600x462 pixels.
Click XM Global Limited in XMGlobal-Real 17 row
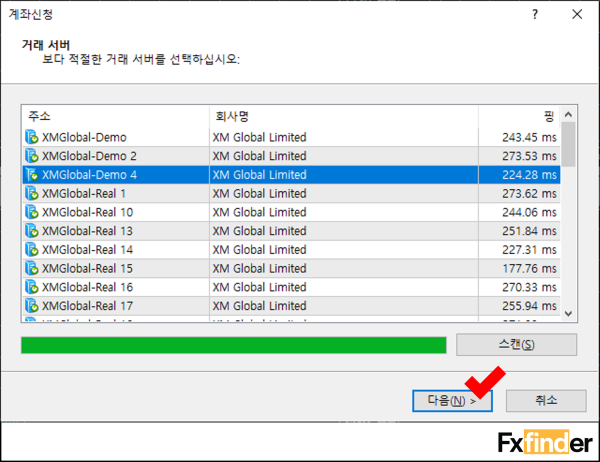[x=259, y=306]
